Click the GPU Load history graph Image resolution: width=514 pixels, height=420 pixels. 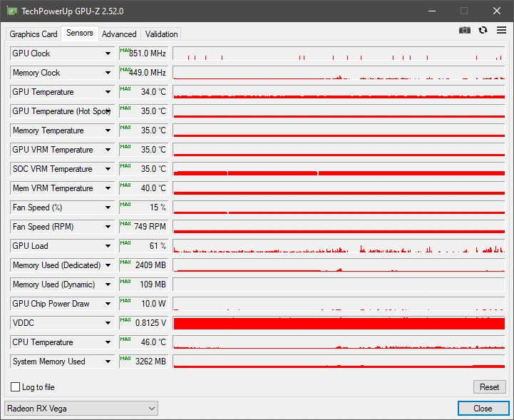click(x=339, y=246)
